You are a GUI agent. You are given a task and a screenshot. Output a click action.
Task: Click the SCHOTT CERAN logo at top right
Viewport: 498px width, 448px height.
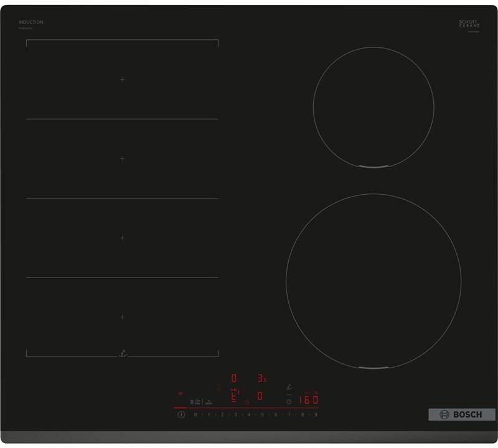pos(469,24)
